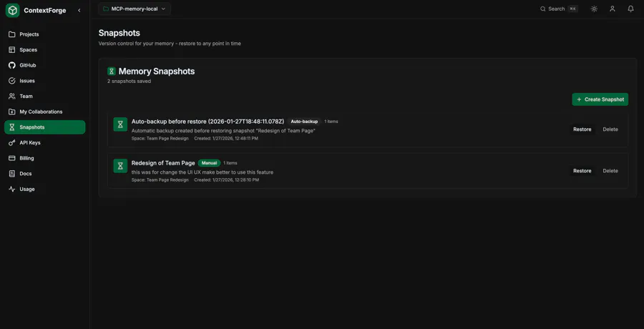Click the Docs book icon
The image size is (644, 329).
[12, 174]
